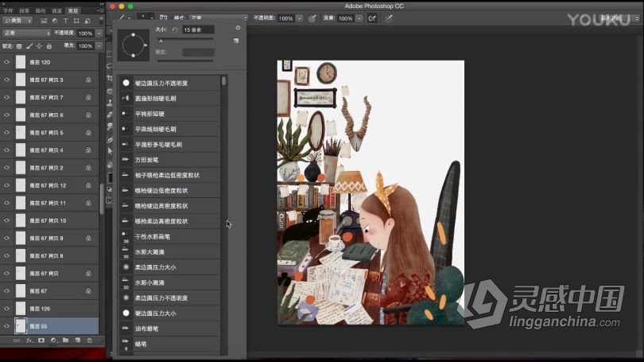Hide layer 图层 67 拷贝 10
644x362 pixels.
(6, 220)
